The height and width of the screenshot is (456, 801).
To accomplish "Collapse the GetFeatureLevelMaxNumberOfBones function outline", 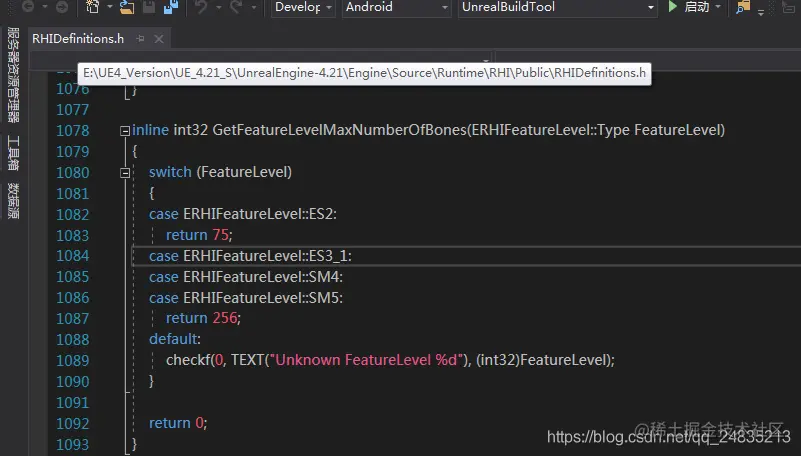I will [125, 131].
